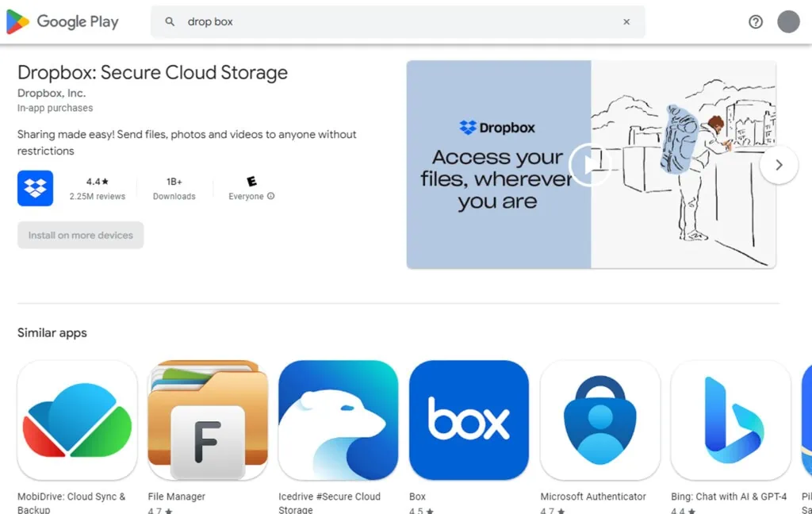This screenshot has height=514, width=812.
Task: Click the Sharing made easy description text
Action: coord(187,143)
